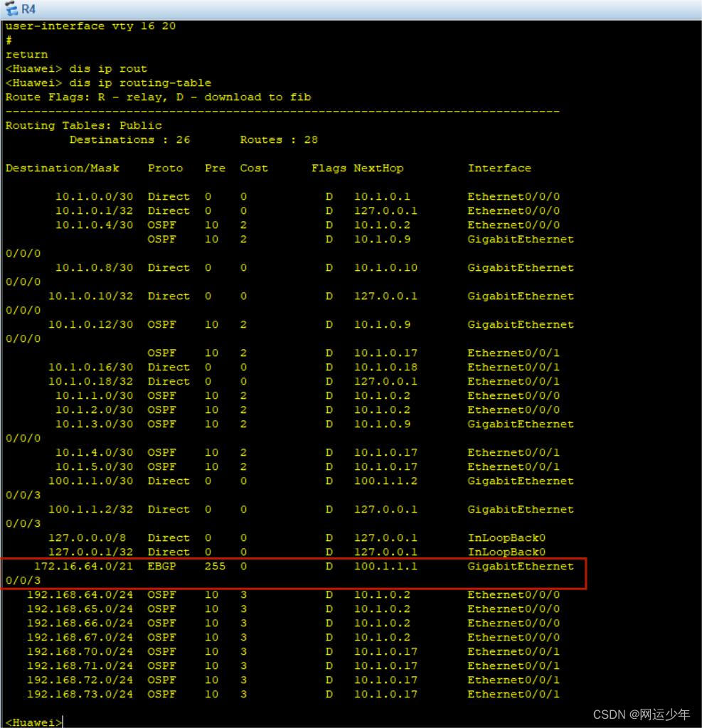Click the preference value 255
The image size is (702, 728).
click(x=215, y=567)
